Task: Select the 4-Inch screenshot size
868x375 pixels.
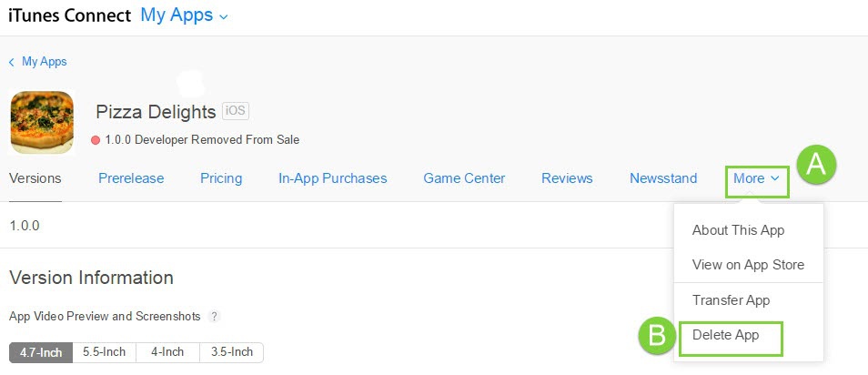Action: [167, 352]
